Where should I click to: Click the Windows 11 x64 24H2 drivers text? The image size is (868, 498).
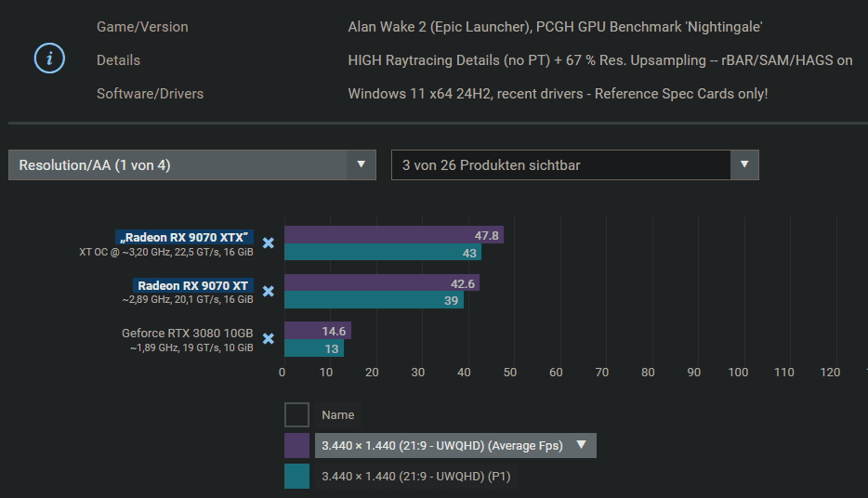tap(558, 94)
